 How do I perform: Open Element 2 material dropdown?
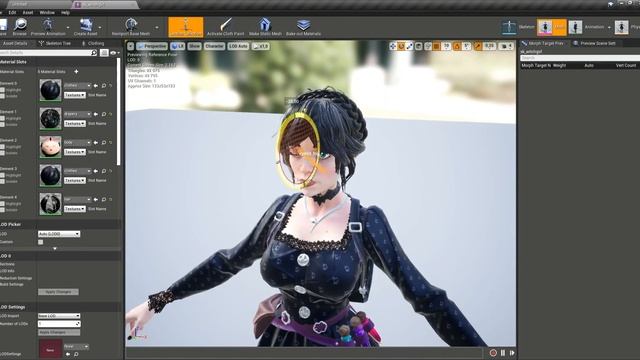click(x=78, y=143)
